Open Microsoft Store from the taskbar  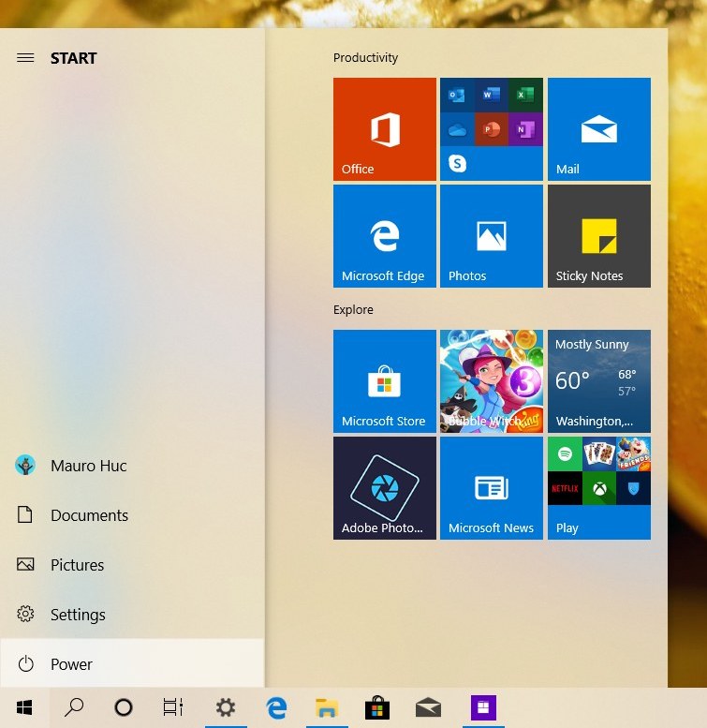tap(377, 708)
